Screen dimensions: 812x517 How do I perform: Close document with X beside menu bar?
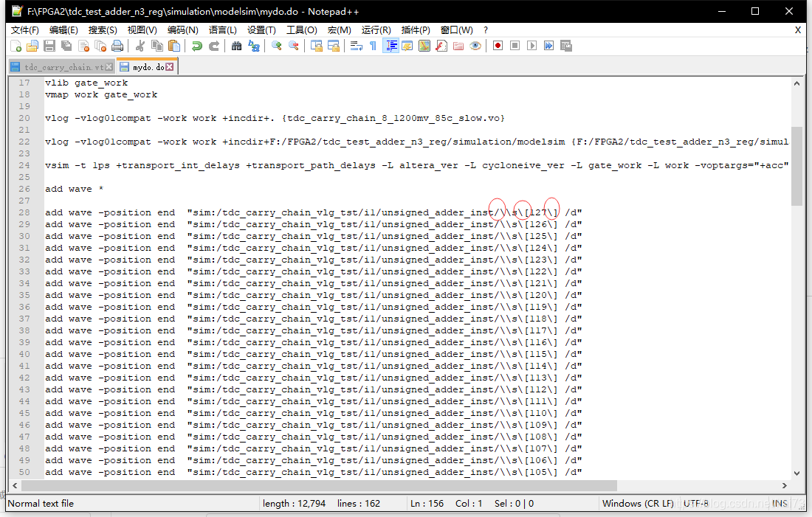coord(798,30)
